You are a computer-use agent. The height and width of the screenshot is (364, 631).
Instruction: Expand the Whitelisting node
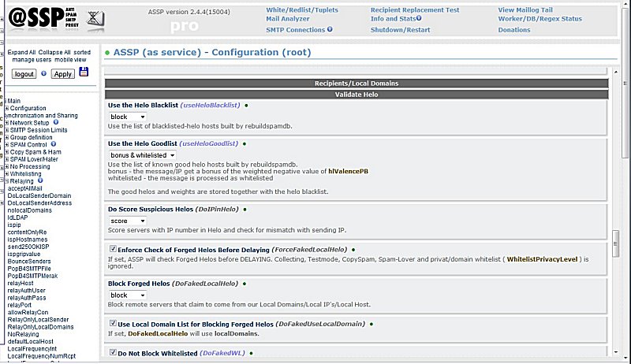point(7,174)
